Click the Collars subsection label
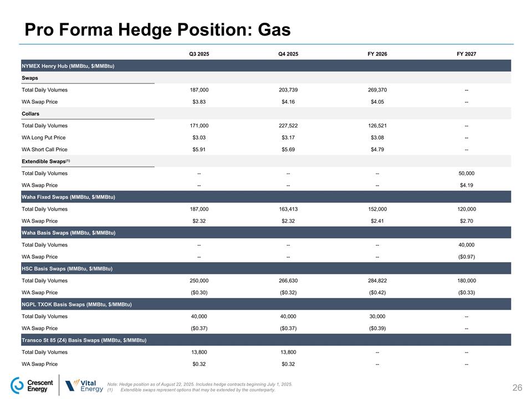The width and height of the screenshot is (532, 399). click(32, 114)
